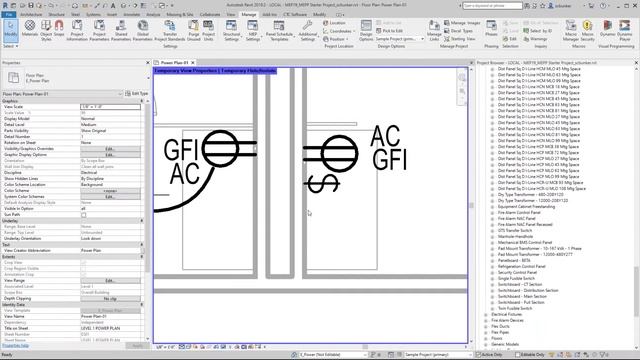Screen dimensions: 640x360
Task: Click Purge Unused
Action: pyautogui.click(x=193, y=31)
